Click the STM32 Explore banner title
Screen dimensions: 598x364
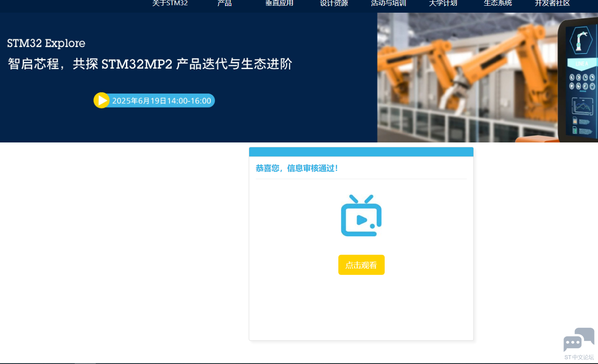coord(46,43)
